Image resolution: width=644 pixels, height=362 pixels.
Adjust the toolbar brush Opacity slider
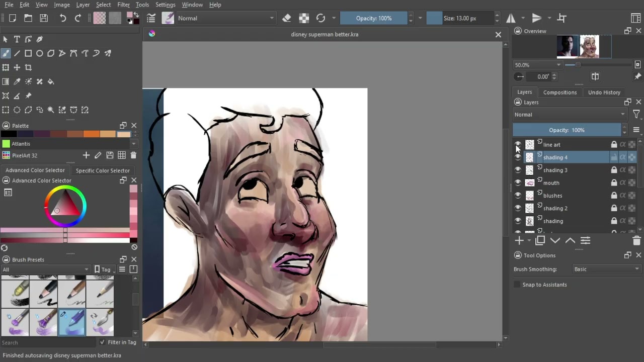click(x=374, y=18)
